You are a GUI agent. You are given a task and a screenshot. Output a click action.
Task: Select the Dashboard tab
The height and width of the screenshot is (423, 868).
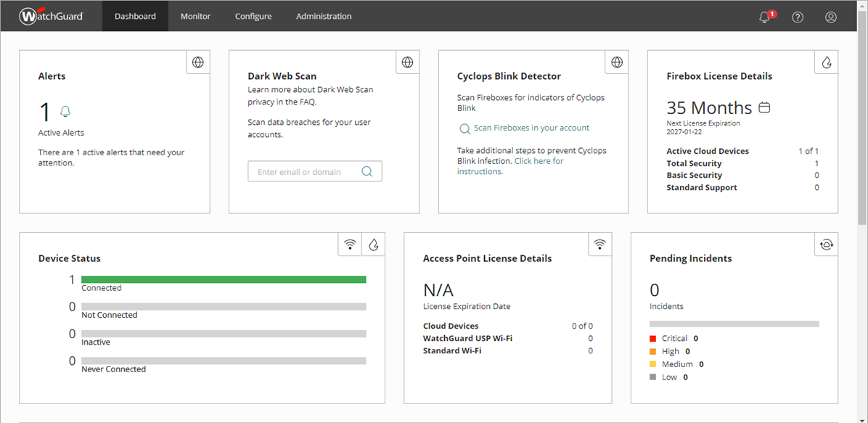coord(134,15)
